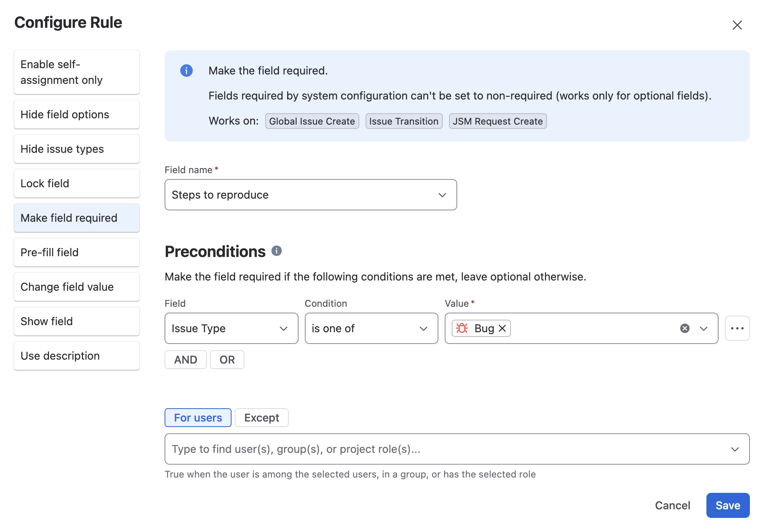Click the 'Type to find user(s)' input
Viewport: 764px width, 532px height.
[457, 449]
